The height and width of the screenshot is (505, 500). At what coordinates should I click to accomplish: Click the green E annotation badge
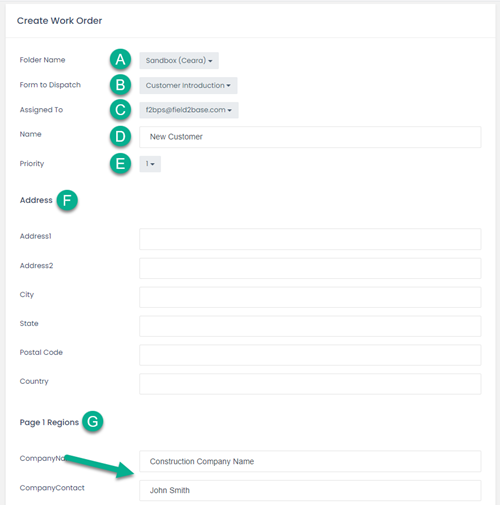point(120,164)
